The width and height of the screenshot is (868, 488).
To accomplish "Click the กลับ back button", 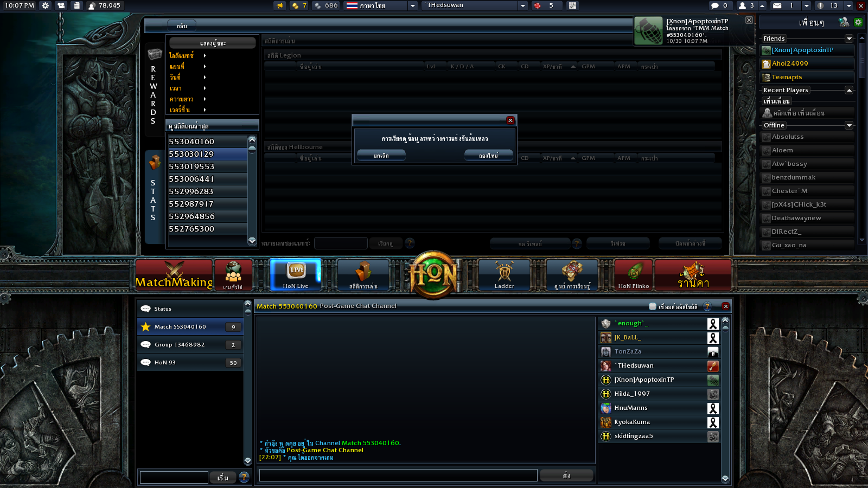I will pyautogui.click(x=182, y=25).
